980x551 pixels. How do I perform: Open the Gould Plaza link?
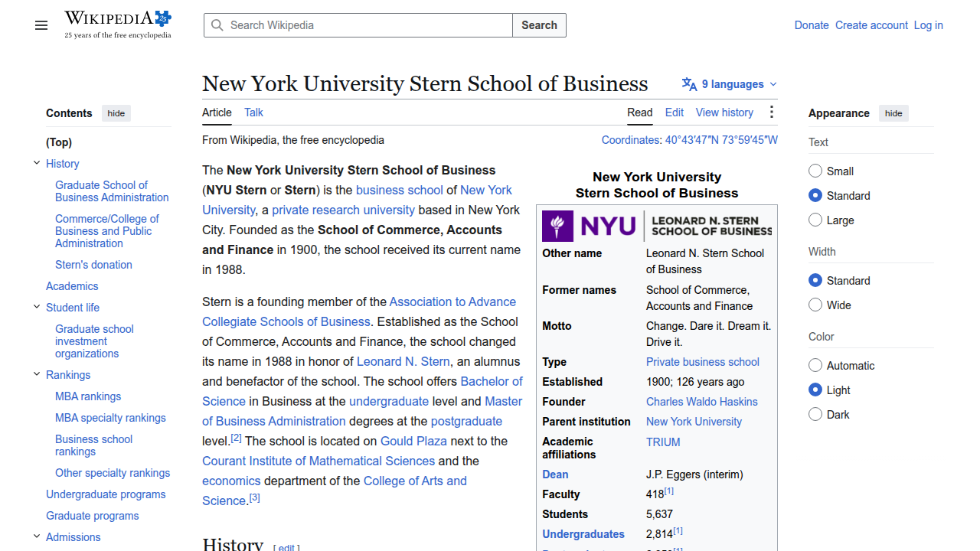click(x=413, y=441)
